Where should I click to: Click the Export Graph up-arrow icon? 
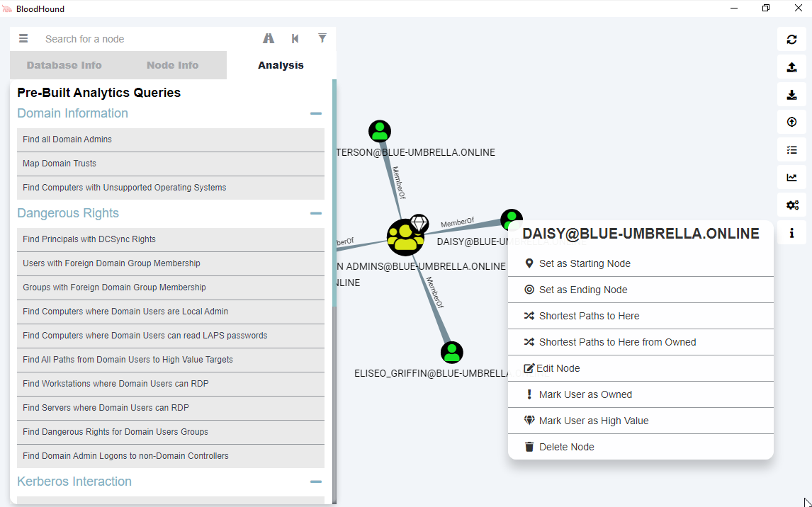(x=791, y=122)
